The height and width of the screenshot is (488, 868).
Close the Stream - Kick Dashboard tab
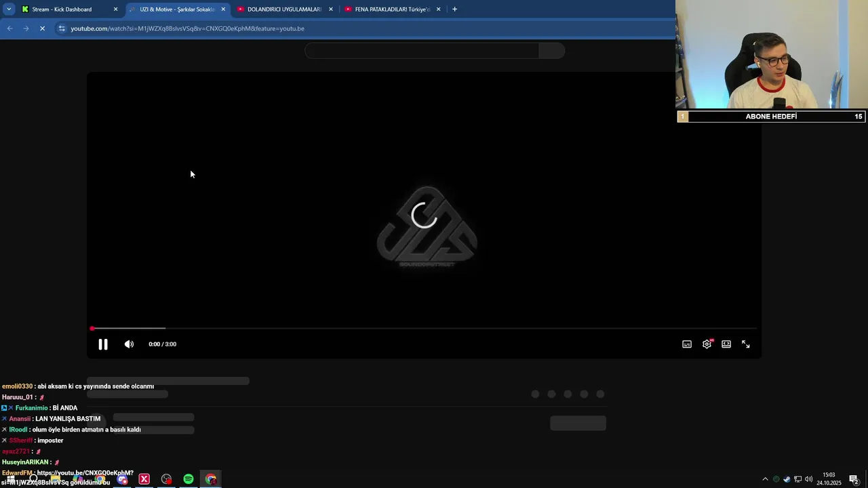[x=115, y=9]
